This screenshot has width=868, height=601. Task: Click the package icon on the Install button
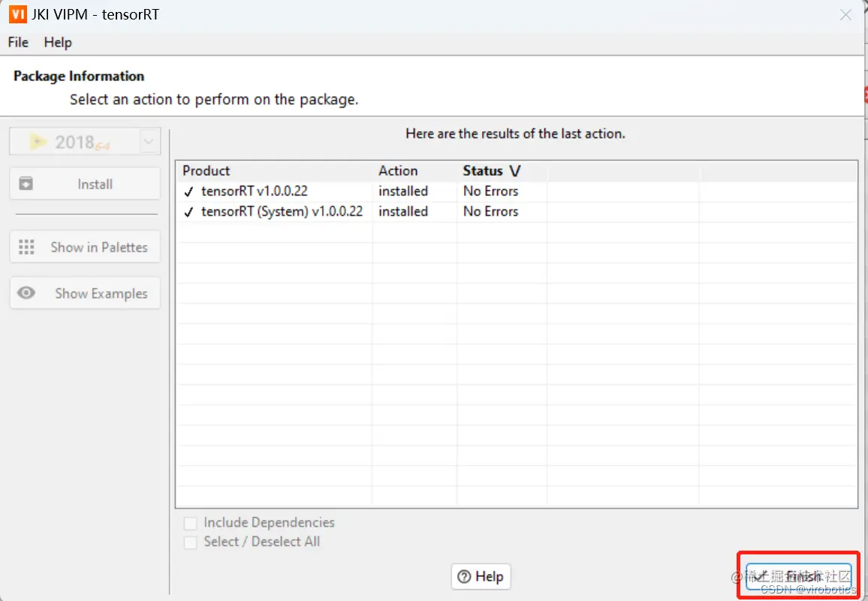(26, 183)
